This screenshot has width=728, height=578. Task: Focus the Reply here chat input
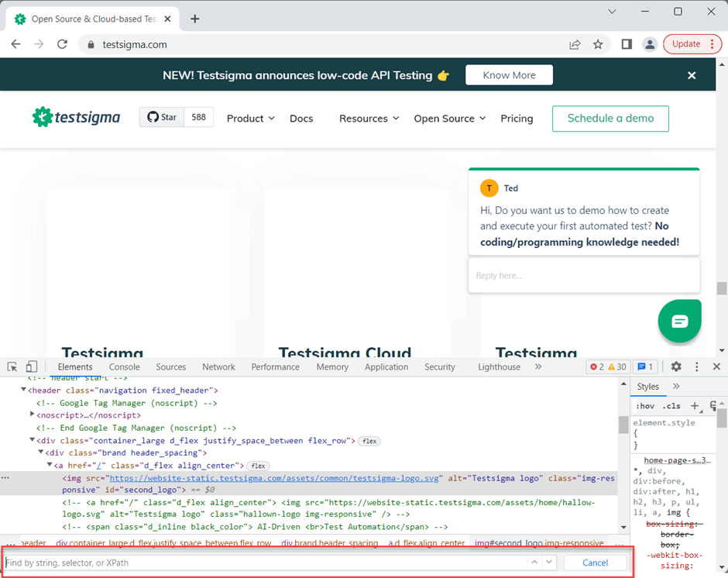click(584, 276)
